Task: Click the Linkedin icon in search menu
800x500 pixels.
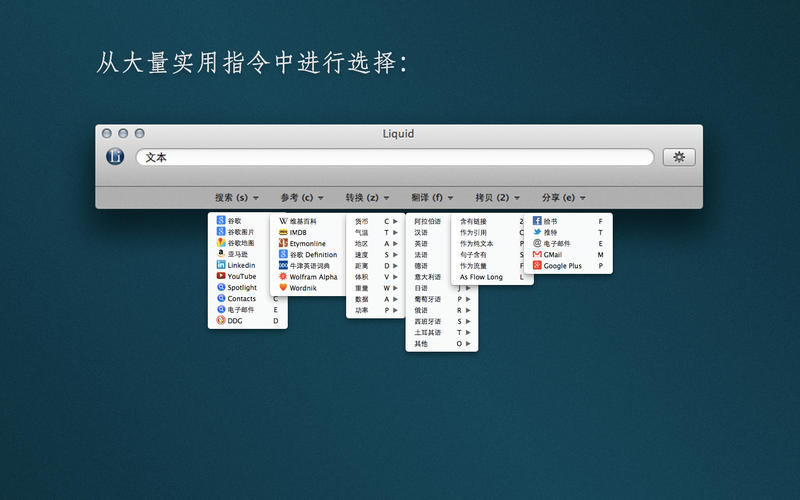Action: 221,265
